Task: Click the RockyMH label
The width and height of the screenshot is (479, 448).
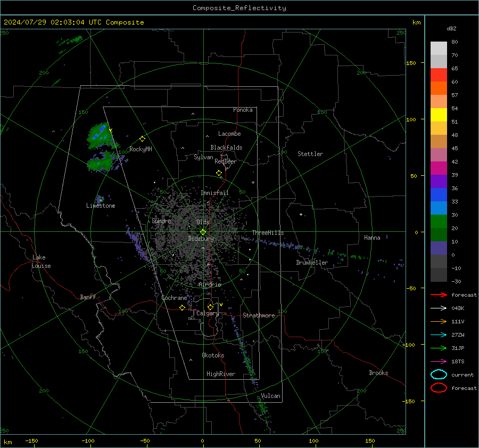Action: click(x=141, y=149)
